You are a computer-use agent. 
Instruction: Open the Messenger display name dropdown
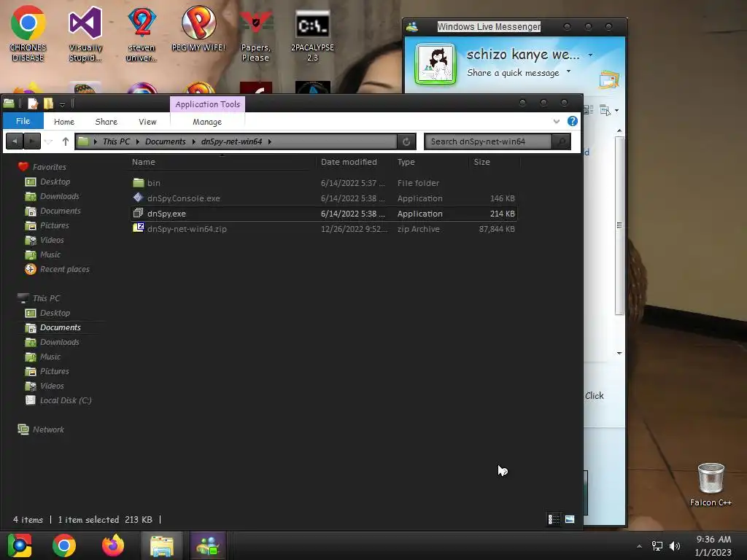pos(590,55)
